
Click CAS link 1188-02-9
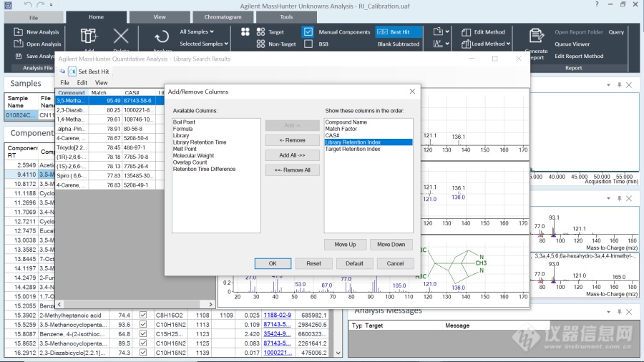277,315
